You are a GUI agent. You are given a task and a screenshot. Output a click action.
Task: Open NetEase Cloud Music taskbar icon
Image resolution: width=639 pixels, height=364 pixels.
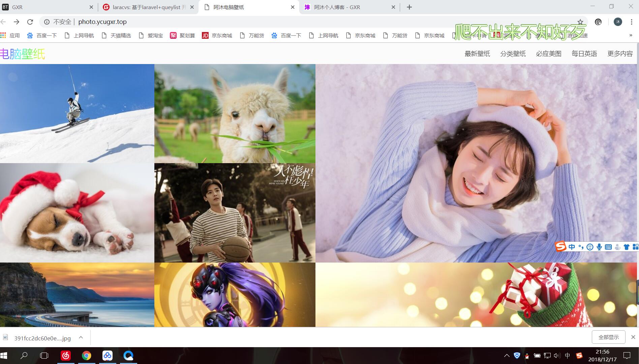click(x=66, y=356)
